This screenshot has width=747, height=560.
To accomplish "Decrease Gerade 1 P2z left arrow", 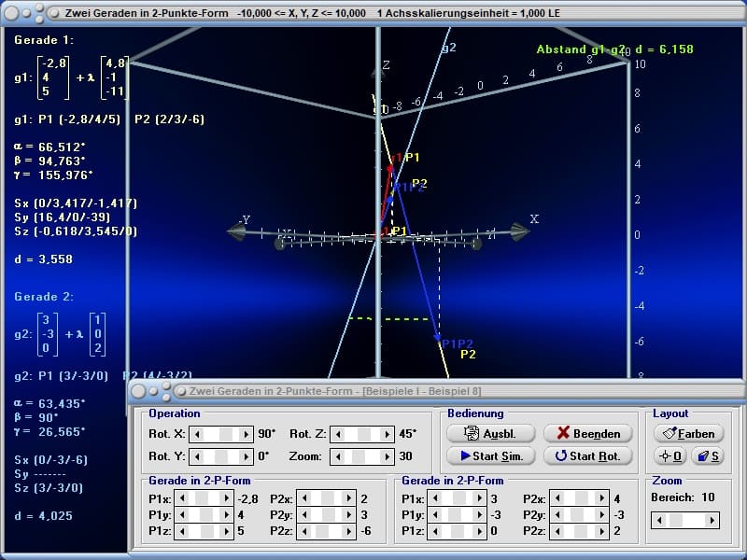I will pos(304,531).
